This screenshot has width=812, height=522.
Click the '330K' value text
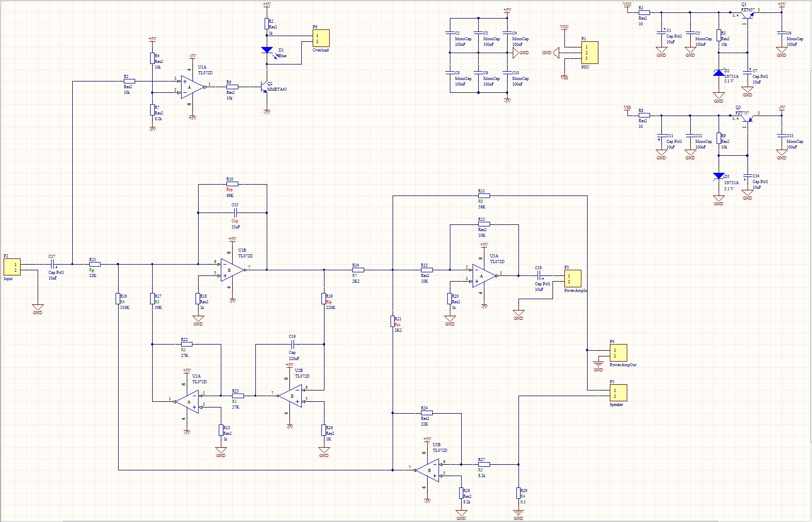point(125,307)
